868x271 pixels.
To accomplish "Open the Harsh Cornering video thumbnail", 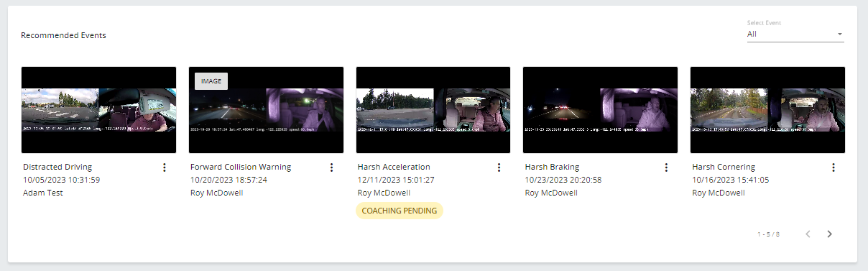I will coord(767,110).
